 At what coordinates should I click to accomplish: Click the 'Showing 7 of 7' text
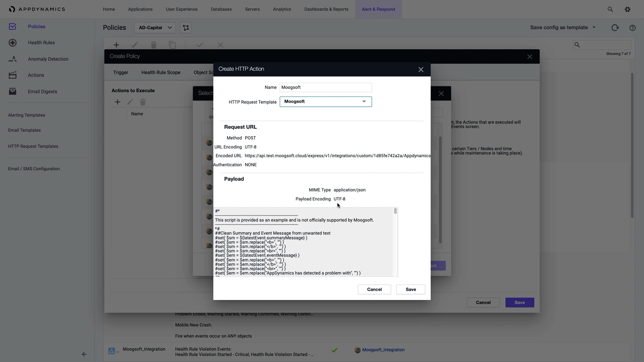pos(618,54)
